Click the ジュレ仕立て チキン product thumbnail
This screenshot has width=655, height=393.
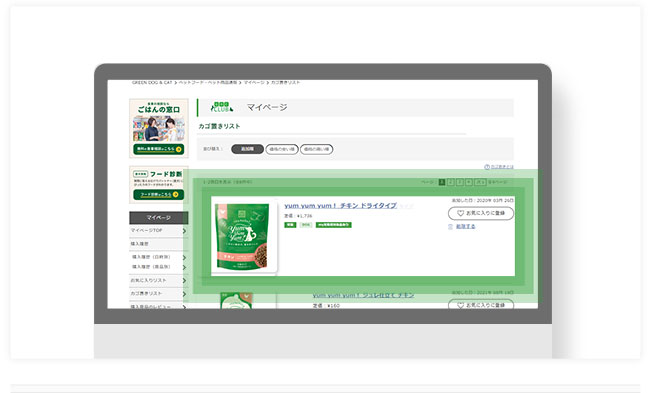pos(236,301)
